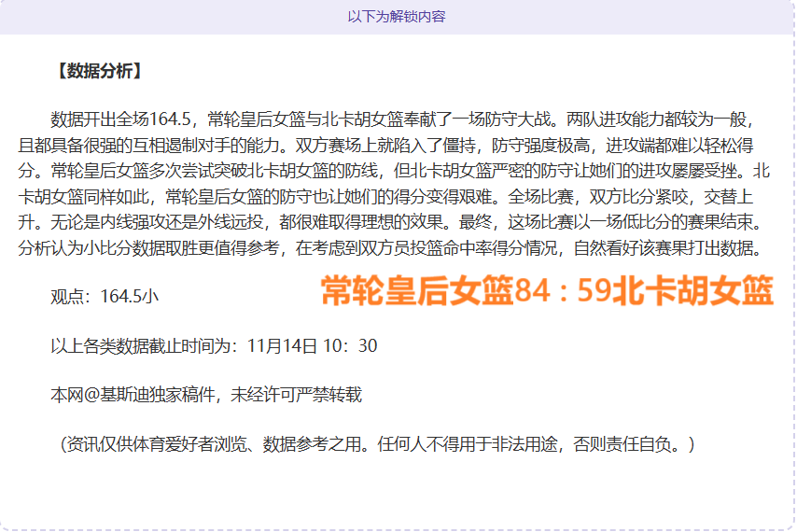
Task: Click '数据开出全场164.5' in the first paragraph line
Action: pyautogui.click(x=121, y=119)
